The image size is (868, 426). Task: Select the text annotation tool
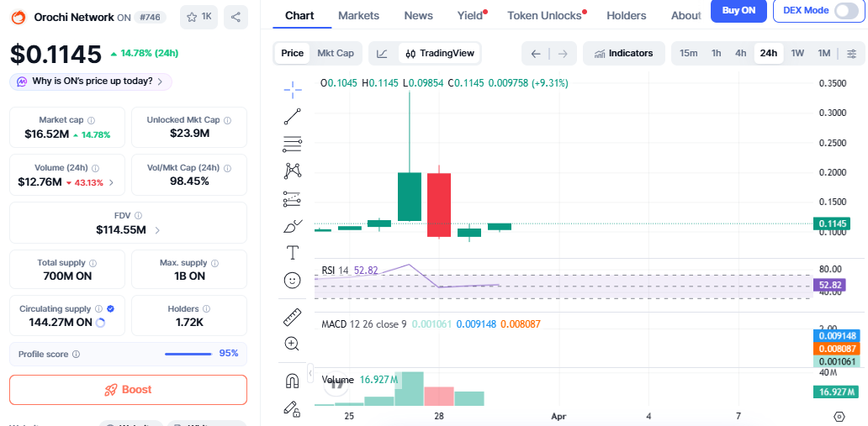point(293,253)
